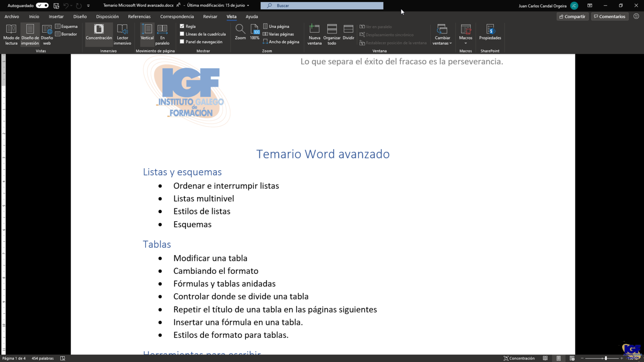Uncheck the Regla checkbox
This screenshot has height=362, width=644.
coord(182,26)
